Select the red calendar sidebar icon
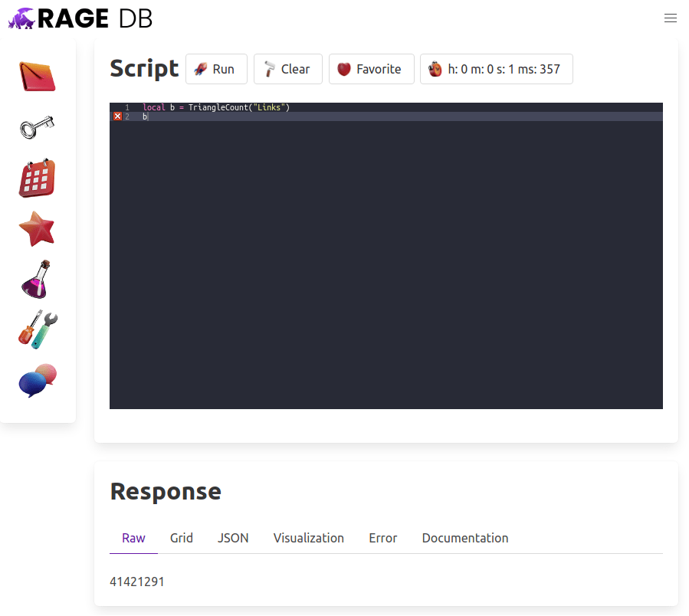689x616 pixels. click(x=38, y=179)
